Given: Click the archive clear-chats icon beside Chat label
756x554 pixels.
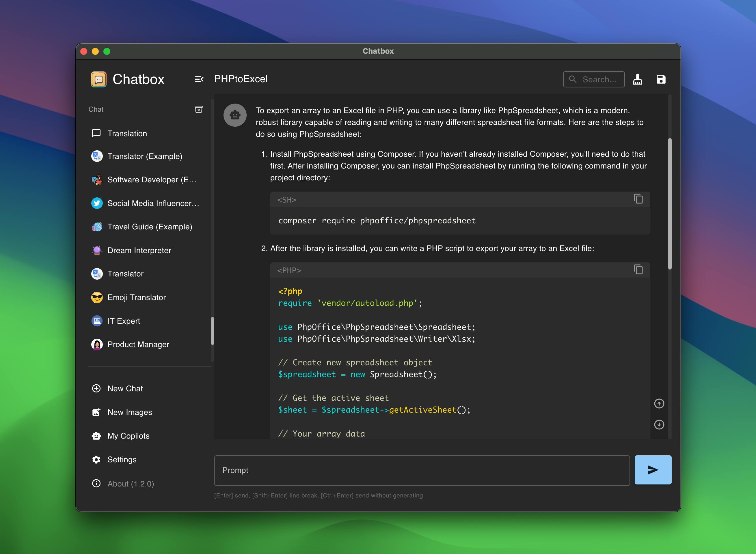Looking at the screenshot, I should pyautogui.click(x=199, y=109).
